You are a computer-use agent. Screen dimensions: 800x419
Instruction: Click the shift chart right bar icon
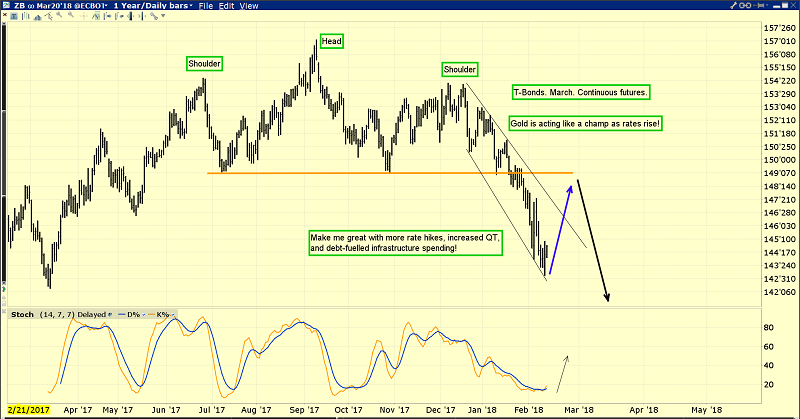119,16
